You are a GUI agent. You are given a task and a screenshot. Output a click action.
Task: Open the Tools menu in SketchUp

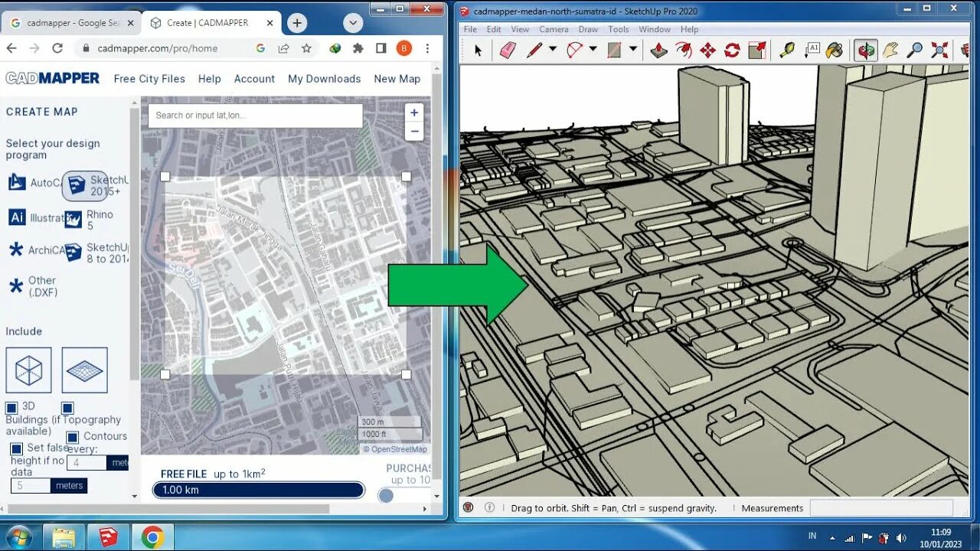click(x=618, y=29)
